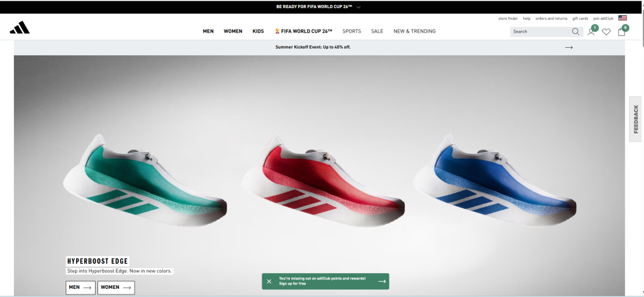Viewport: 644px width, 297px height.
Task: Click the US flag country selector
Action: [x=622, y=18]
